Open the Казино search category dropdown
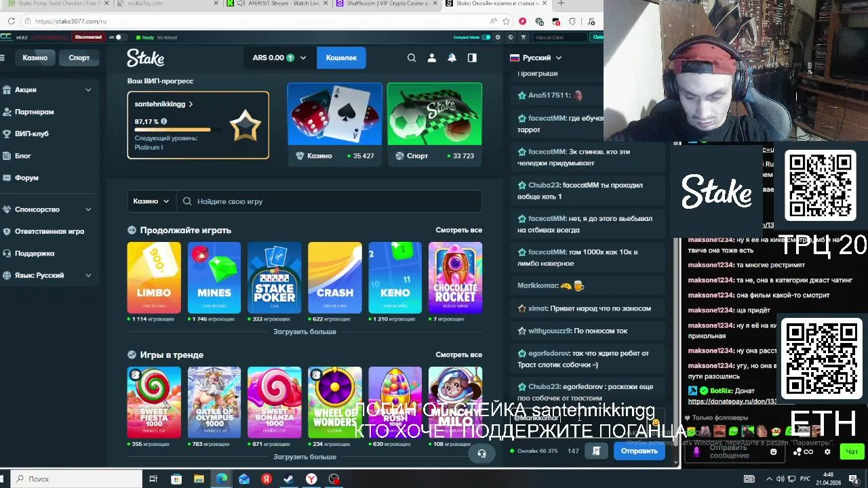 [151, 201]
